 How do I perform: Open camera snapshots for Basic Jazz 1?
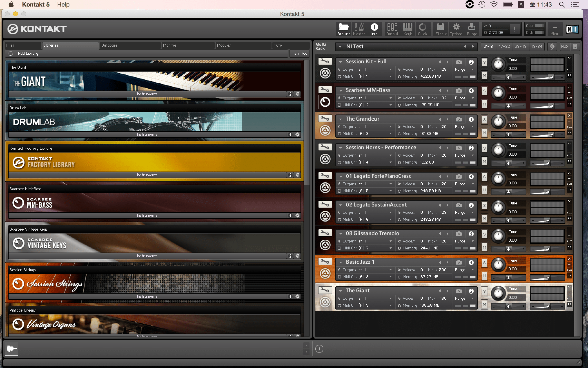(x=459, y=262)
